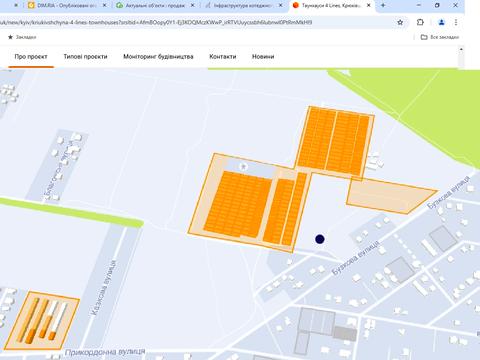Close the DIM.RIA browser tab

point(105,5)
